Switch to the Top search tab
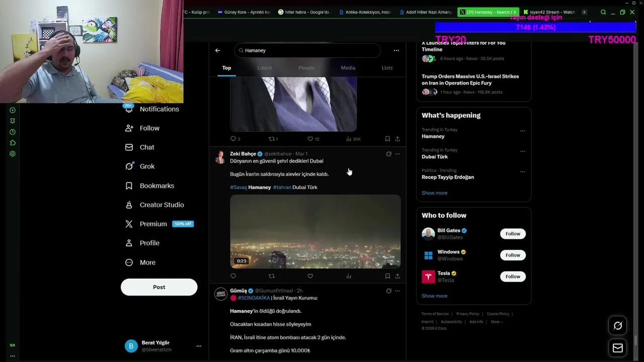 pos(226,68)
